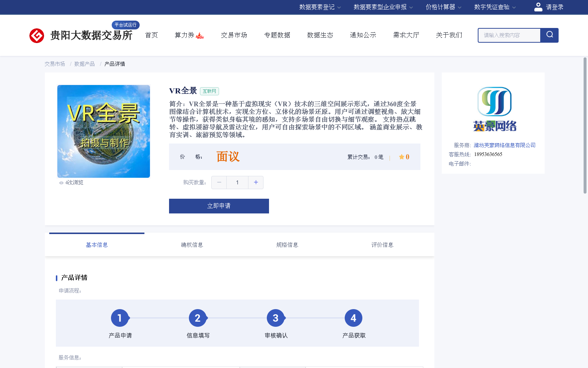Click the user avatar icon
This screenshot has height=368, width=588.
(x=538, y=7)
